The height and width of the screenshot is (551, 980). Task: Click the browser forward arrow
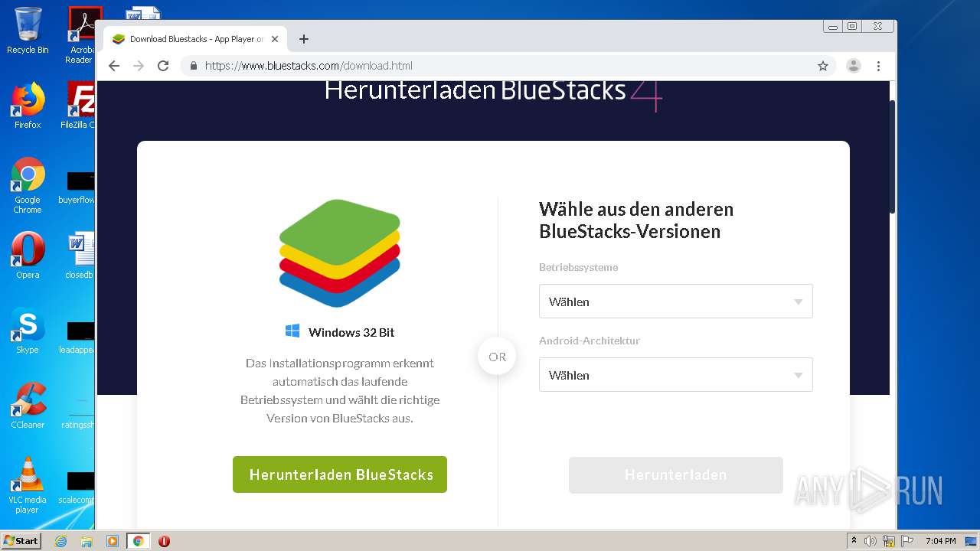pos(139,66)
